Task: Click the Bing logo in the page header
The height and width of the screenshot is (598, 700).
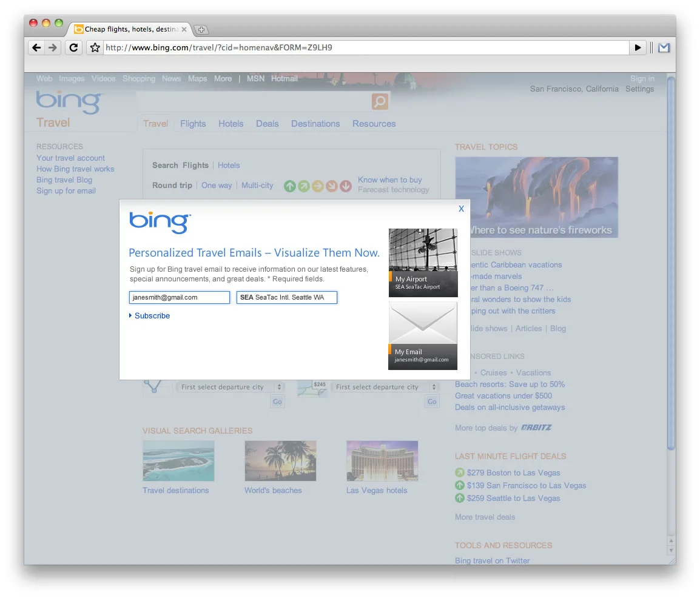Action: [x=70, y=102]
